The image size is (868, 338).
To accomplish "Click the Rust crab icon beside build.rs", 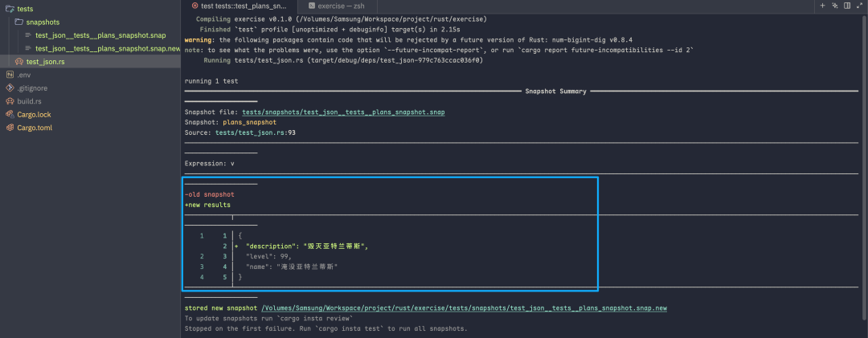I will pos(10,101).
